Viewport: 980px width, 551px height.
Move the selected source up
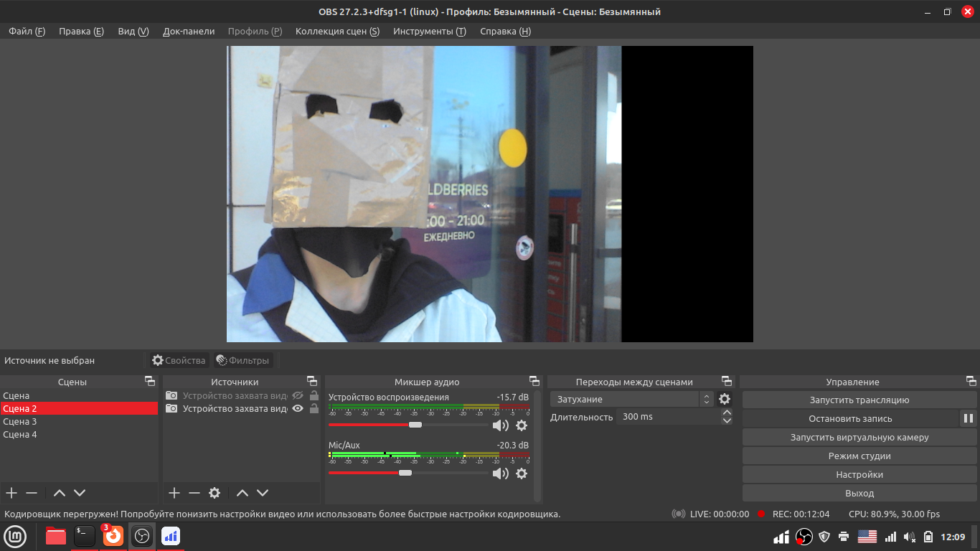point(242,493)
